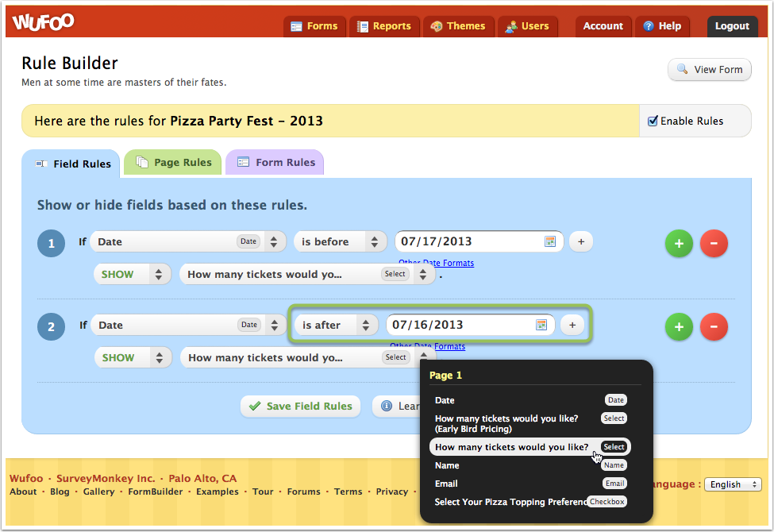Click the green checkmark on Save Field Rules
Screen dimensions: 774x532
(x=255, y=406)
